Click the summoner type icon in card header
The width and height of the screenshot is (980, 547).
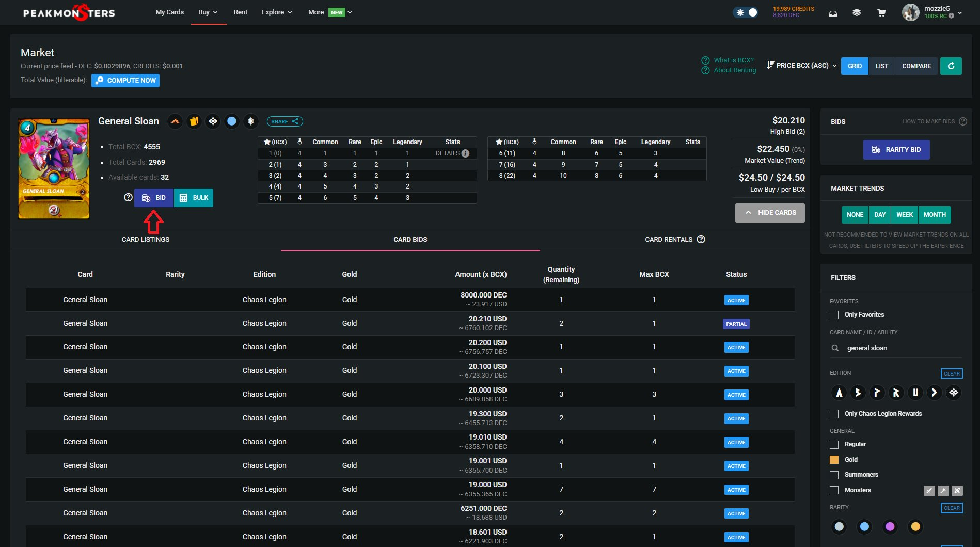[251, 121]
